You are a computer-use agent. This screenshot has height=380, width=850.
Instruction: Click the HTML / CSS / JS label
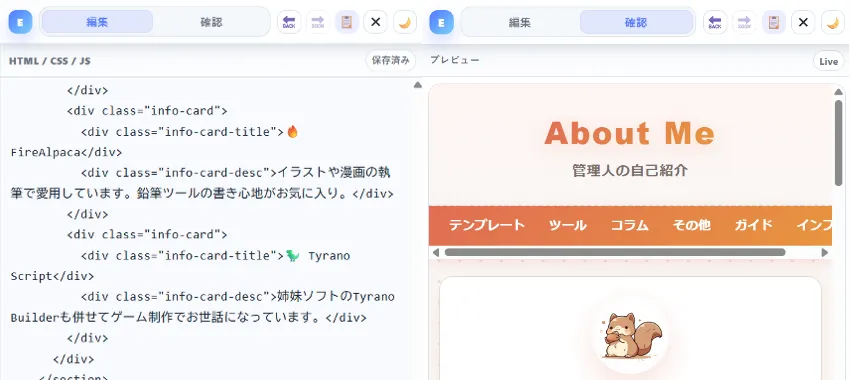pyautogui.click(x=50, y=61)
